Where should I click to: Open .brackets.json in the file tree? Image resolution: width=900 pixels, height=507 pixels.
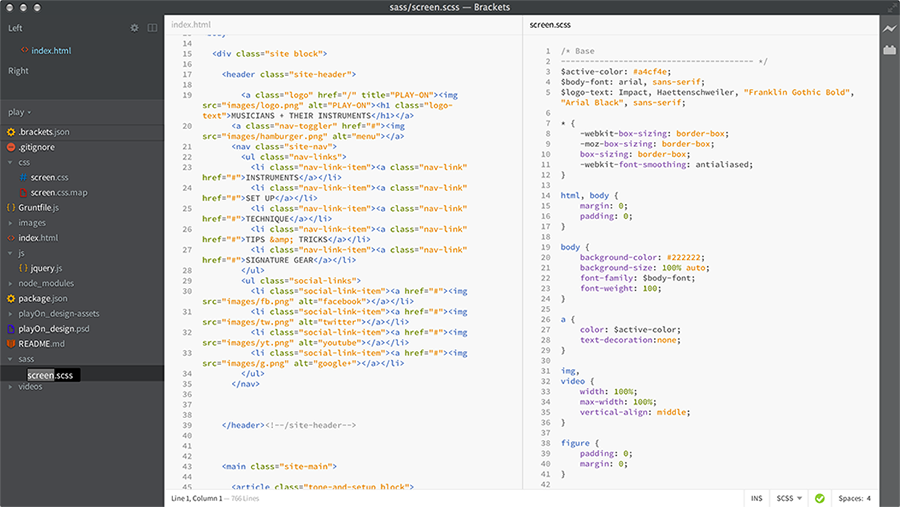(43, 132)
